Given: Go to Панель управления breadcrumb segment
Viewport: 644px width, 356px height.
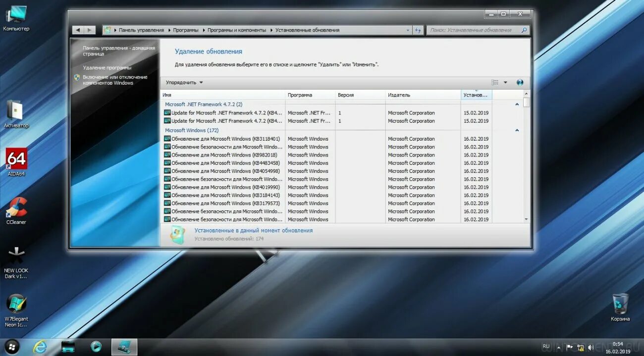Looking at the screenshot, I should [x=142, y=30].
